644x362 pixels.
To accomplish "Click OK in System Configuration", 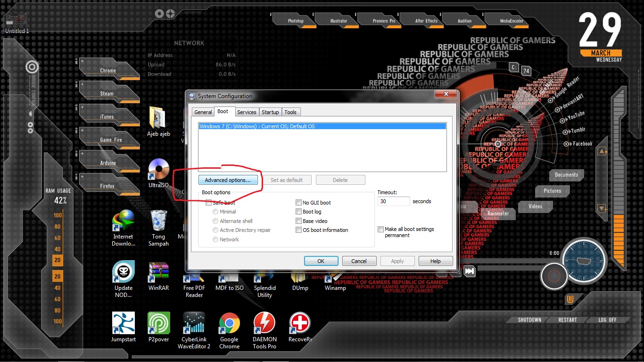I will 321,261.
